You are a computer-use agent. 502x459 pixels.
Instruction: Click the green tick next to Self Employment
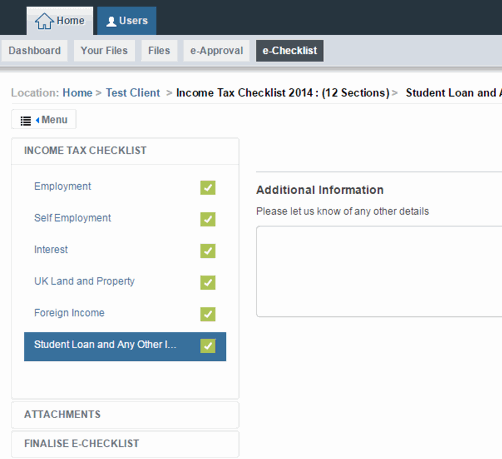(208, 219)
